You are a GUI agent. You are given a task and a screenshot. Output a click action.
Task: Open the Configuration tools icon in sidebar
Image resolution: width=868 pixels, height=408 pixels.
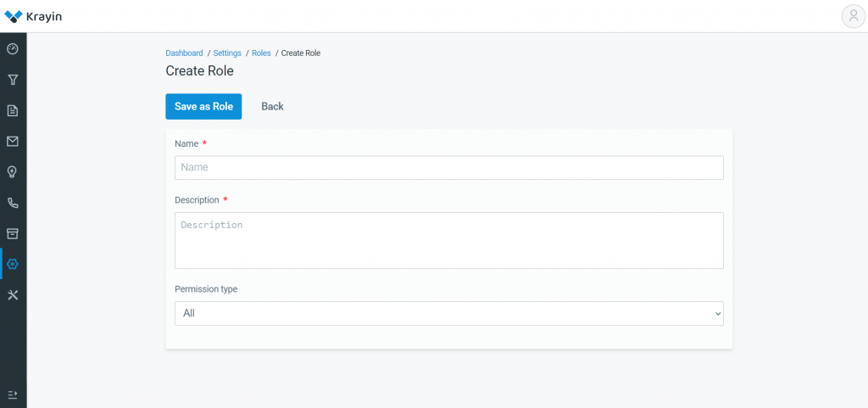point(13,294)
